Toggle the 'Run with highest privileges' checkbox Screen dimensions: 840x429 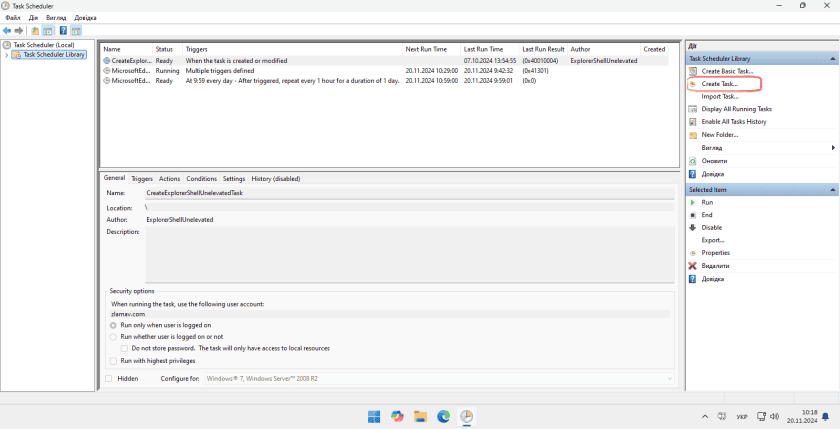[113, 360]
